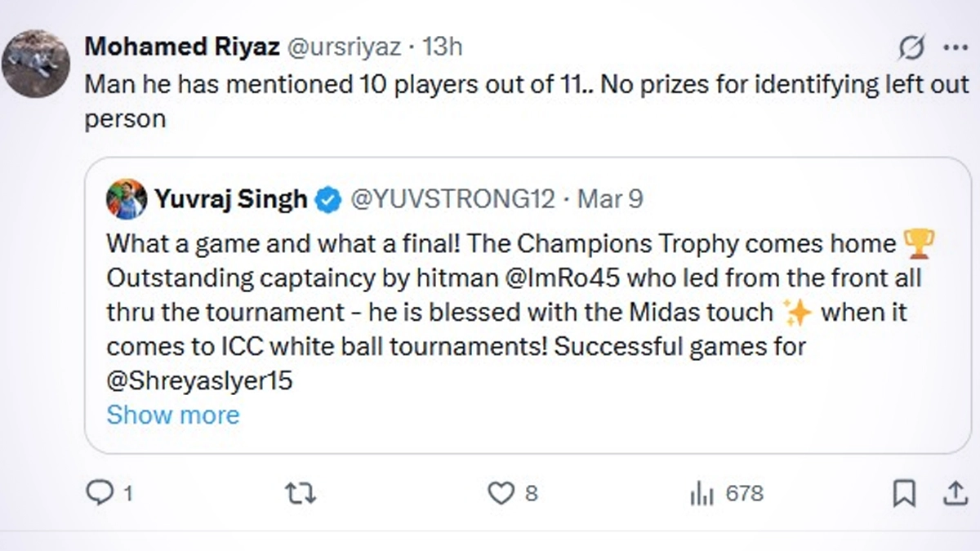Visit the @YUVSTRONG12 handle profile

[x=452, y=199]
